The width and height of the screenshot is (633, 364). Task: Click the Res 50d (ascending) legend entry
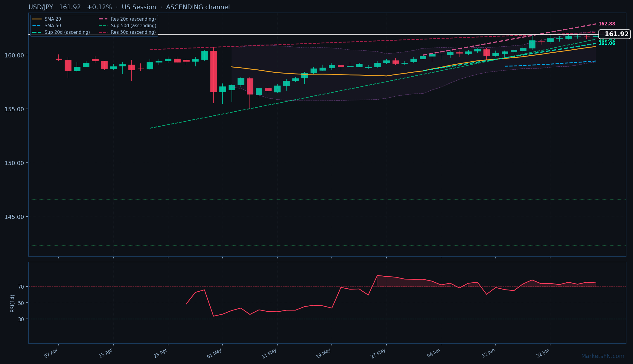tap(127, 32)
